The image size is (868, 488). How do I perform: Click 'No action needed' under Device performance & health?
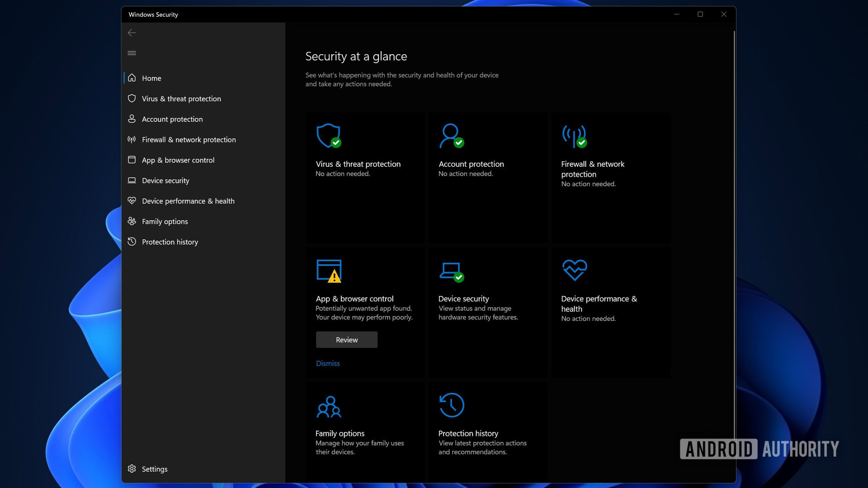588,319
